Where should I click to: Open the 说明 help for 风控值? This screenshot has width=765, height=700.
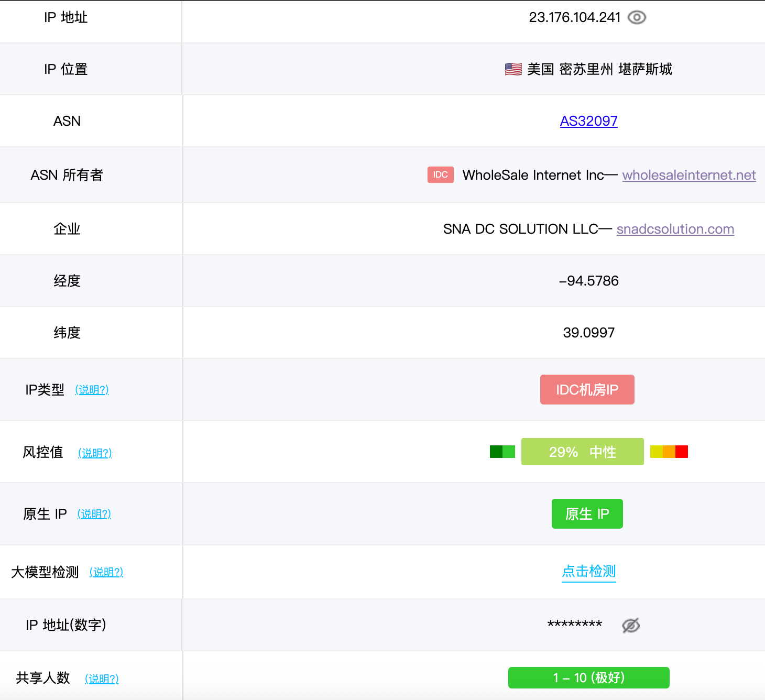point(95,453)
